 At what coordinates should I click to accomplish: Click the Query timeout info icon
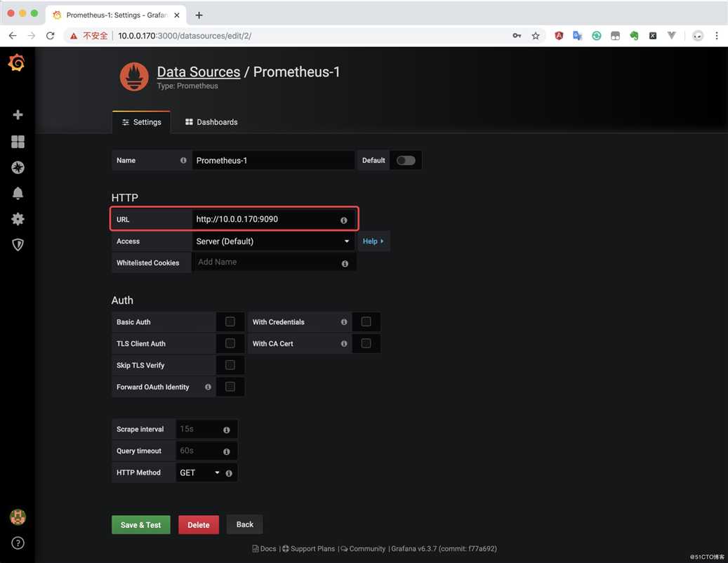click(x=227, y=451)
